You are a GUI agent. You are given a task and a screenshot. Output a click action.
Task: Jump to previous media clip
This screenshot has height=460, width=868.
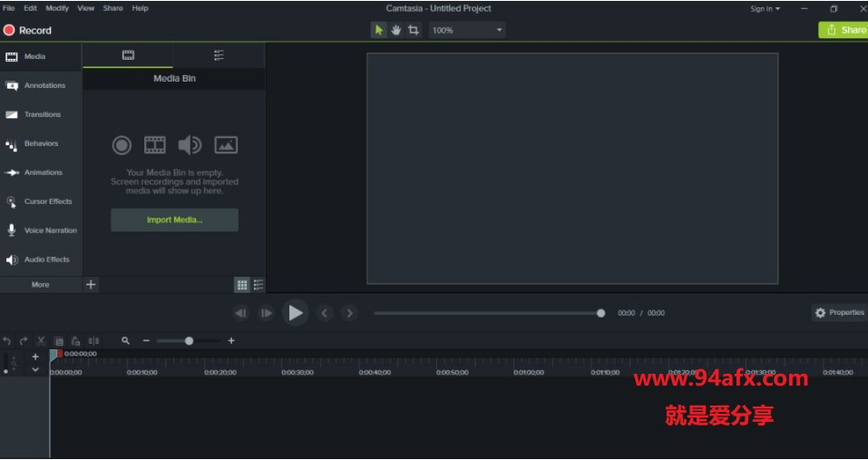pos(325,313)
